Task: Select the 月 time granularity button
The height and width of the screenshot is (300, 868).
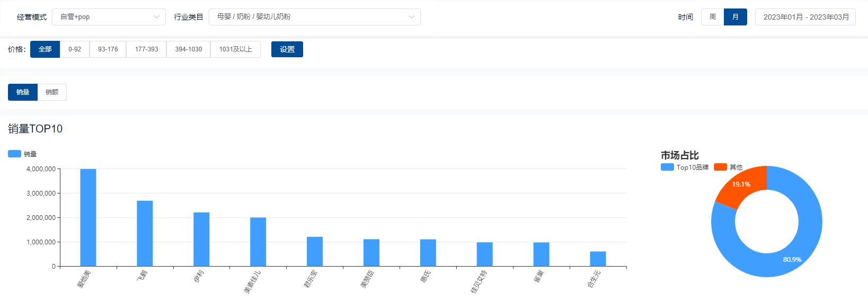Action: click(x=736, y=17)
